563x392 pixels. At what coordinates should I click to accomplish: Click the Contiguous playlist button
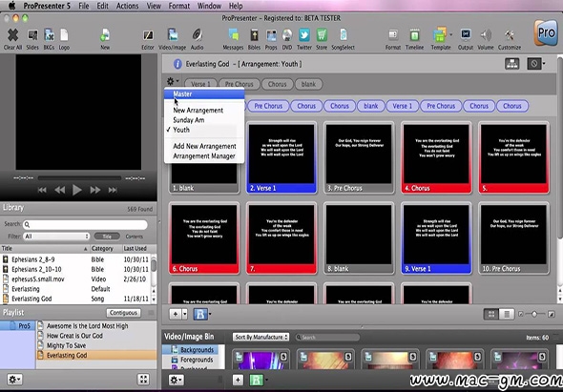pos(123,313)
